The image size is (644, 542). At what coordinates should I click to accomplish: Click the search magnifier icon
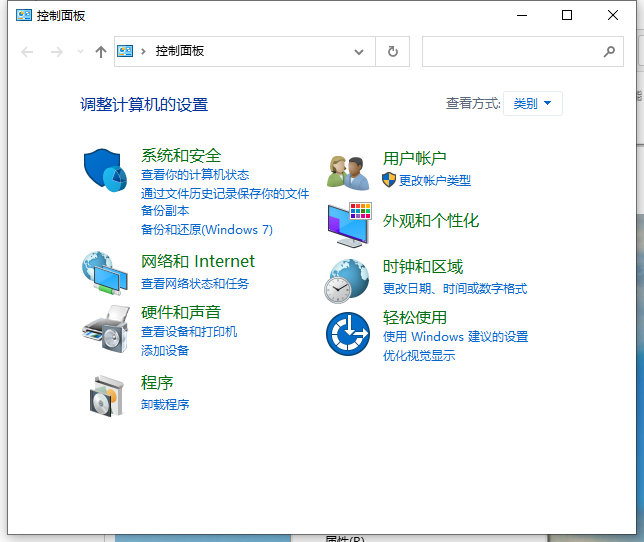coord(609,51)
